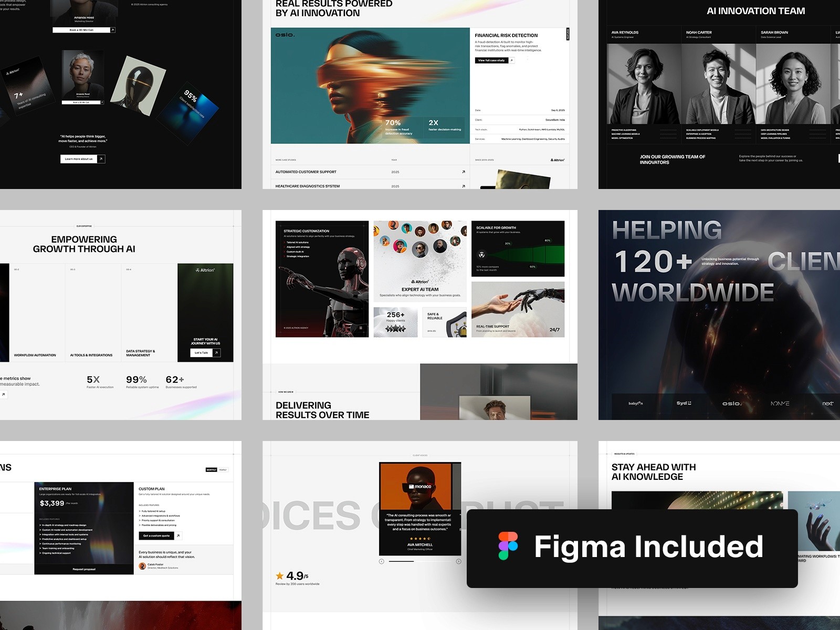Viewport: 840px width, 630px height.
Task: Click the 256+ Happy clients card
Action: click(395, 322)
